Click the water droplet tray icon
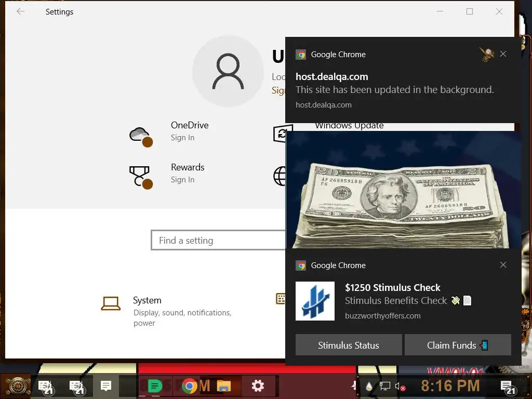The image size is (532, 399). coord(369,386)
